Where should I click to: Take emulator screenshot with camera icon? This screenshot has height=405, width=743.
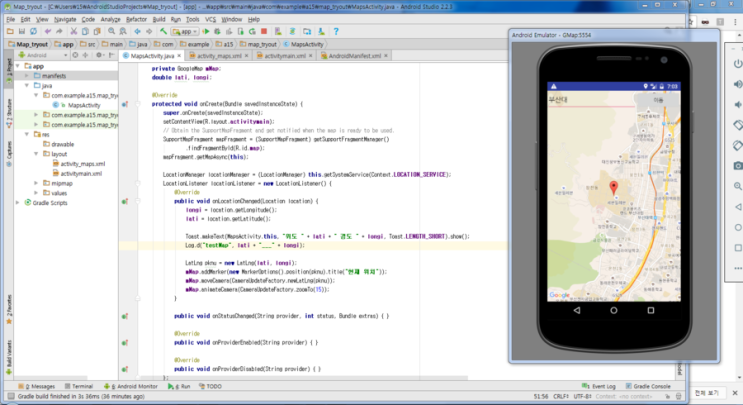(x=736, y=166)
